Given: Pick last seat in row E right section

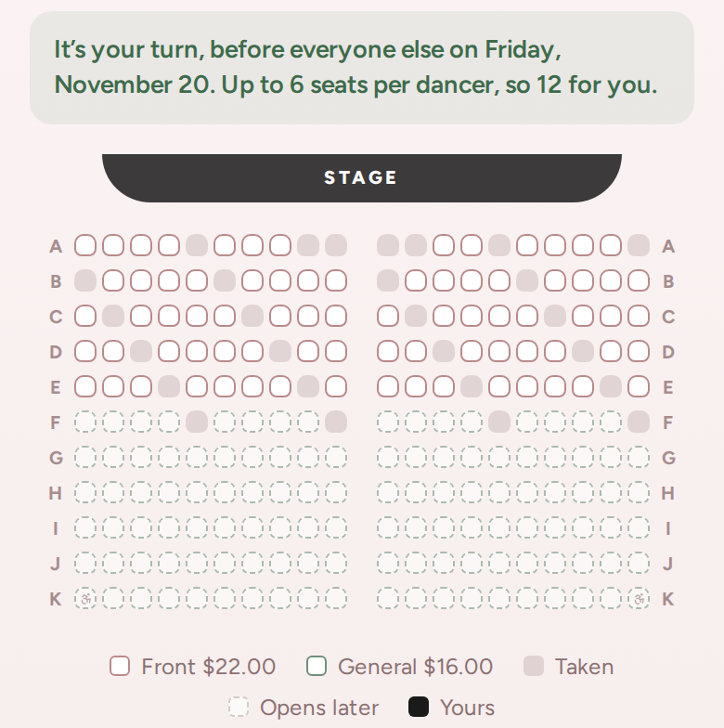Looking at the screenshot, I should pyautogui.click(x=639, y=386).
